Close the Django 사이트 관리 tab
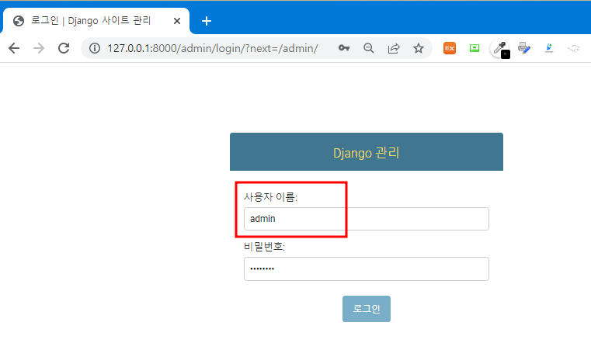Viewport: 591px width, 364px height. (x=177, y=21)
